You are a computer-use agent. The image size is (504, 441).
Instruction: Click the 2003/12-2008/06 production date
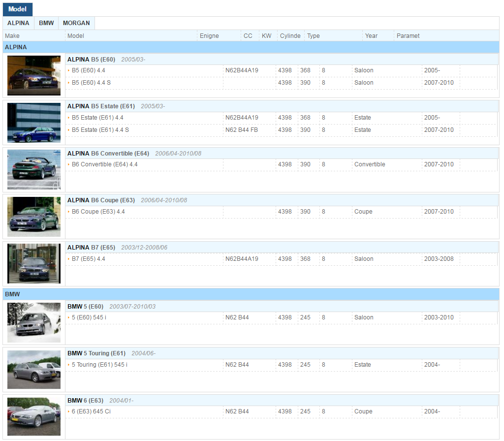[x=144, y=248]
